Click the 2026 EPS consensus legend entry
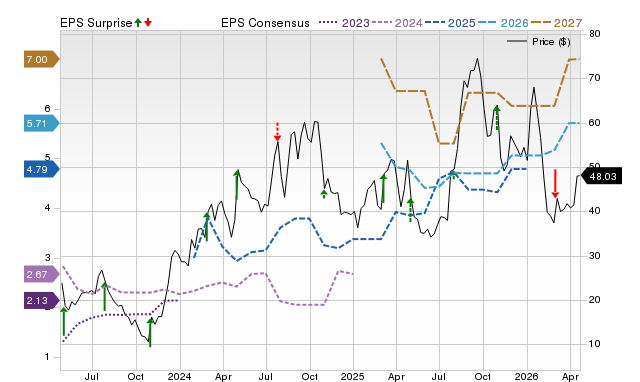This screenshot has height=382, width=640. (503, 23)
